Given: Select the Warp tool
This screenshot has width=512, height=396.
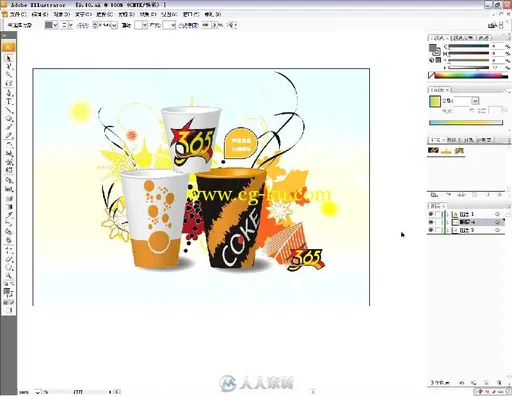Looking at the screenshot, I should coord(9,162).
